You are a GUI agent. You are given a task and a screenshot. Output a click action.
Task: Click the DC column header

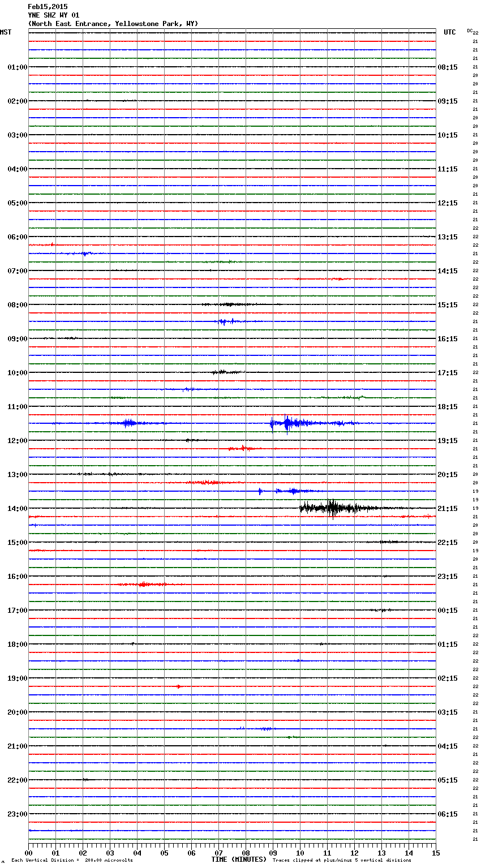(x=470, y=31)
